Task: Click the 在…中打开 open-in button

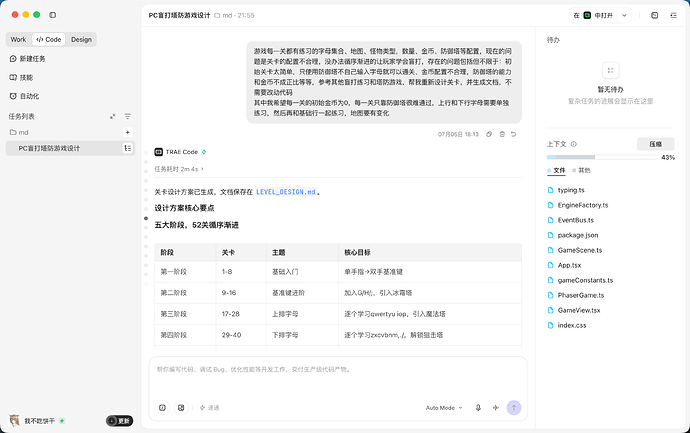Action: coord(594,15)
